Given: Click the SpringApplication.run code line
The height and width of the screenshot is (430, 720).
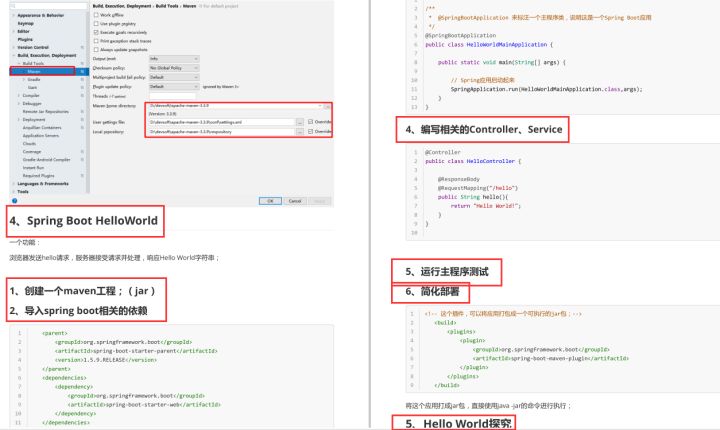Looking at the screenshot, I should coord(546,89).
